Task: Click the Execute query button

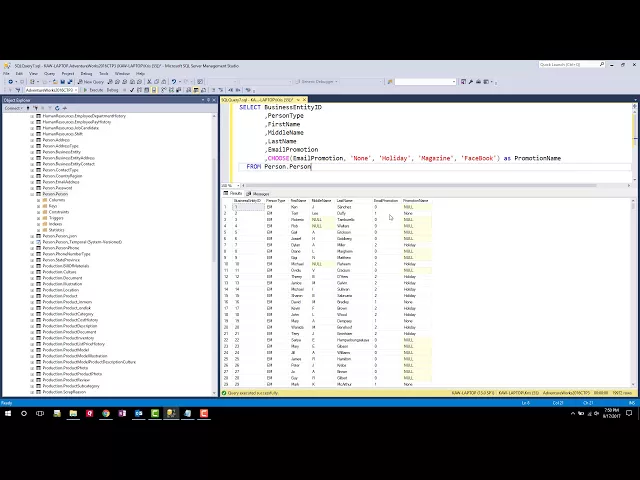Action: tap(93, 90)
